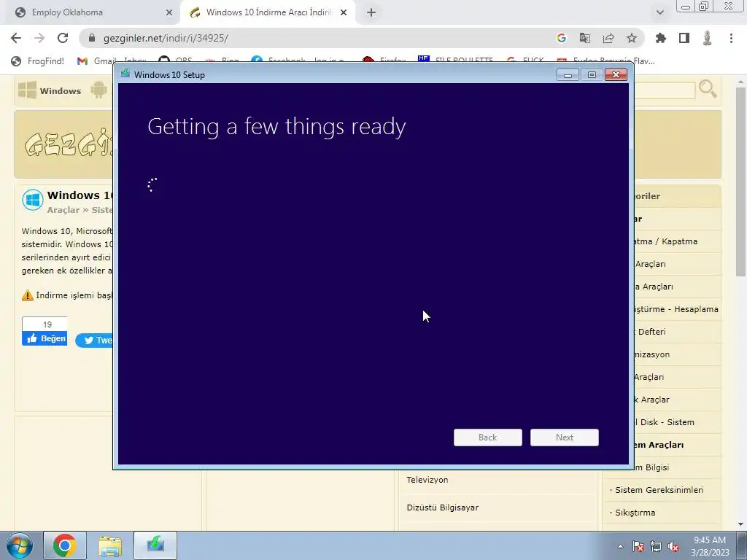This screenshot has height=560, width=747.
Task: Click the Windows 10 round logo icon
Action: 33,200
